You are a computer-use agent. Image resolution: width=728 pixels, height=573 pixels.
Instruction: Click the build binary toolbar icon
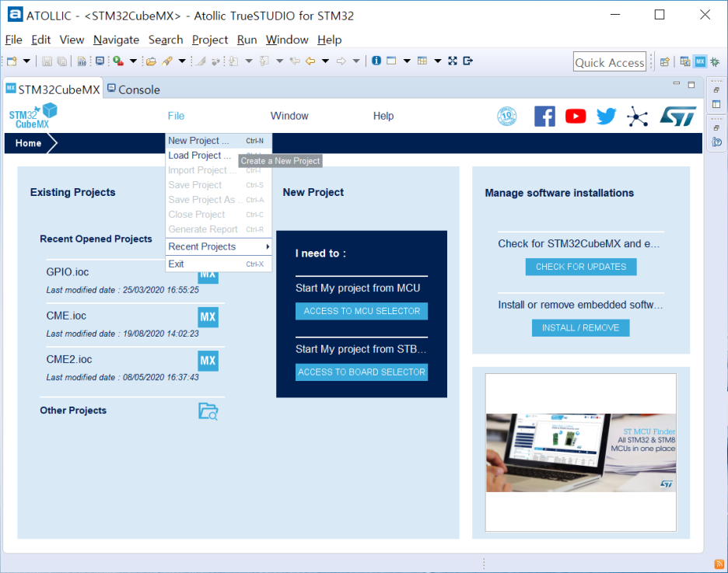coord(82,61)
